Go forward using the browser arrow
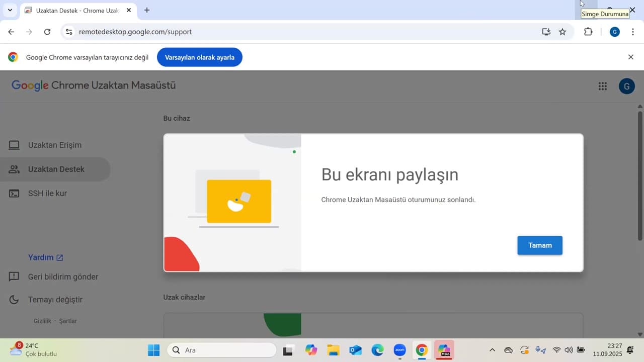 click(x=29, y=32)
